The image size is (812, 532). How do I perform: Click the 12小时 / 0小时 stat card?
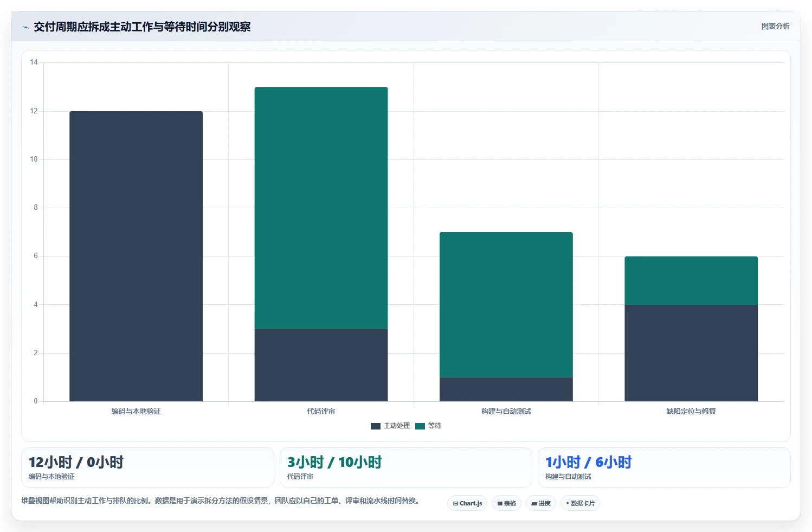click(147, 467)
